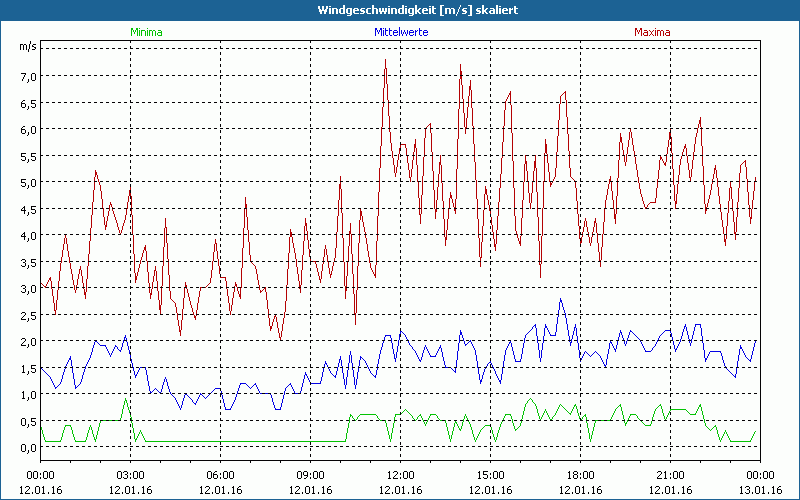Click the 13.01.16 date label
This screenshot has height=500, width=800.
click(x=760, y=489)
